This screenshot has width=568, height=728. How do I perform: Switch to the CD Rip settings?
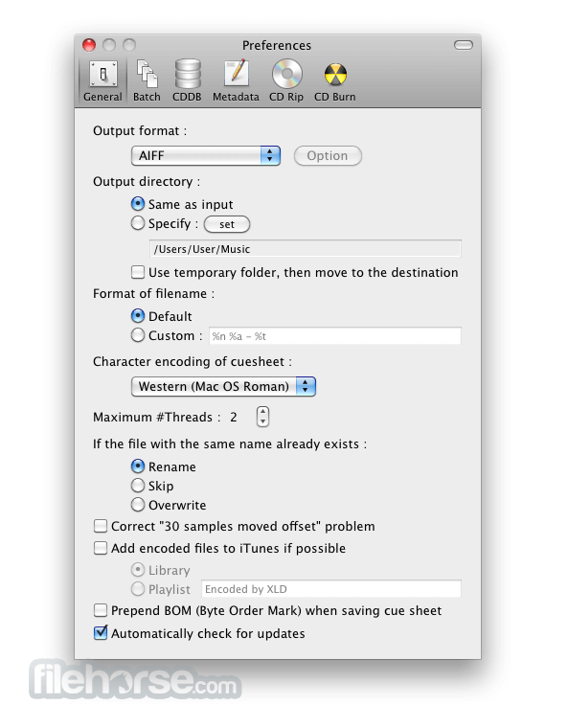coord(286,80)
